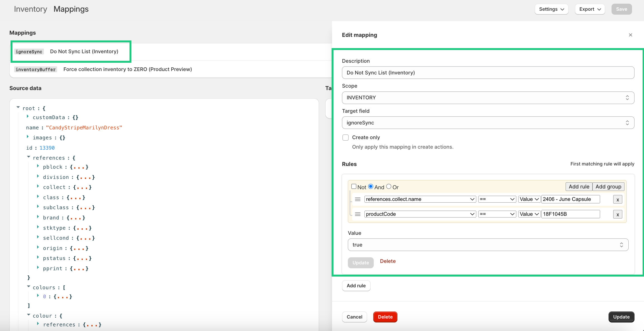Click the red Delete button

385,317
